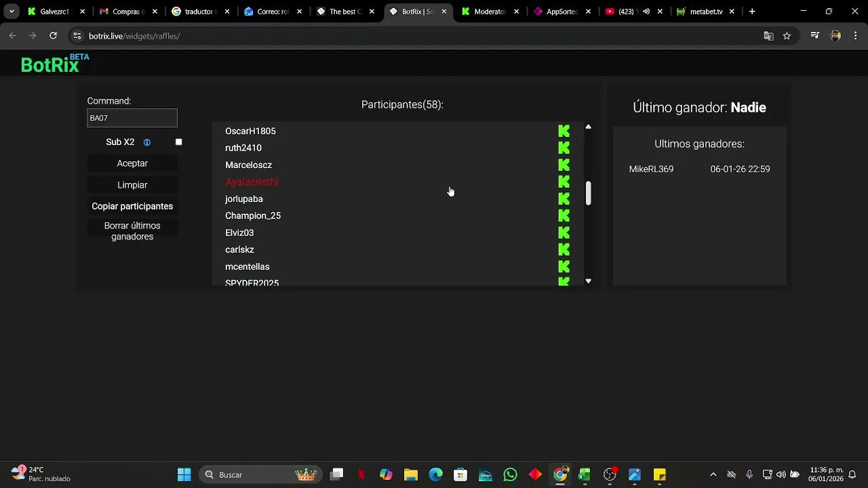Select the red participant name Ayalacristhi

point(252,182)
